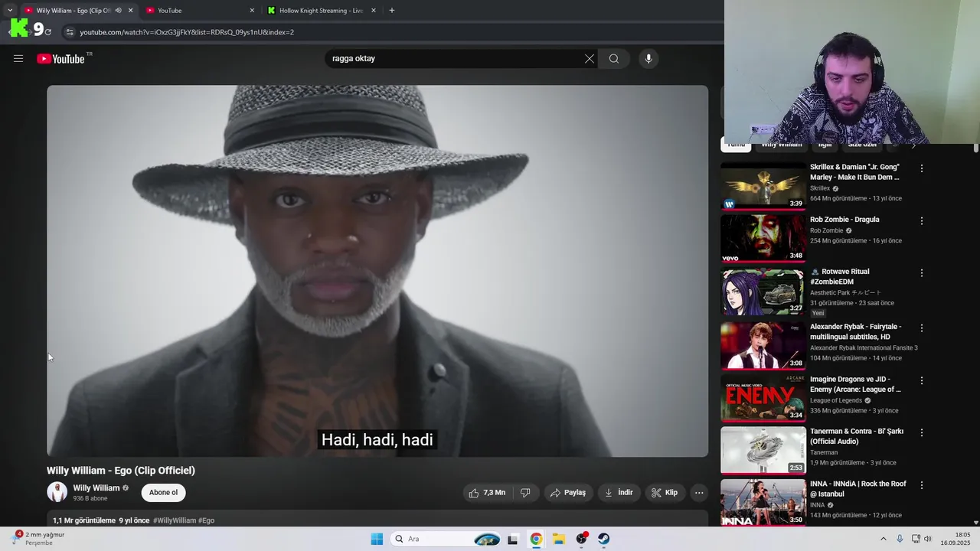Open Willy William channel avatar
This screenshot has height=551, width=980.
57,492
